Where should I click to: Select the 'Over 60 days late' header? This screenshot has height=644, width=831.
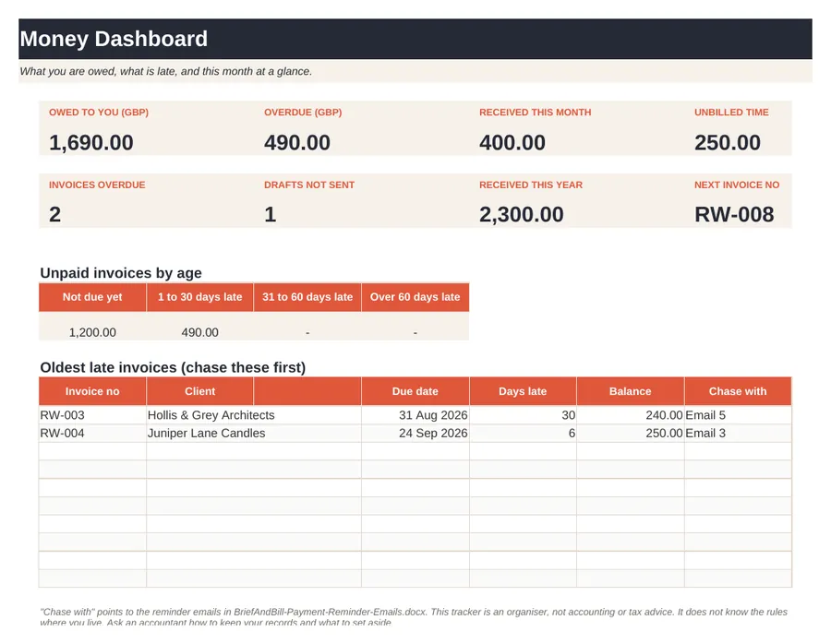[415, 297]
